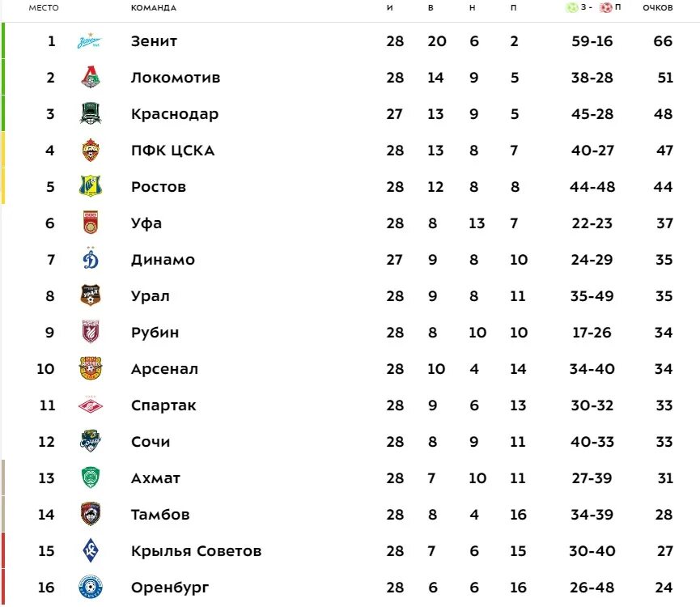
Task: Click the Ростов yellow-blue crest
Action: pyautogui.click(x=91, y=186)
